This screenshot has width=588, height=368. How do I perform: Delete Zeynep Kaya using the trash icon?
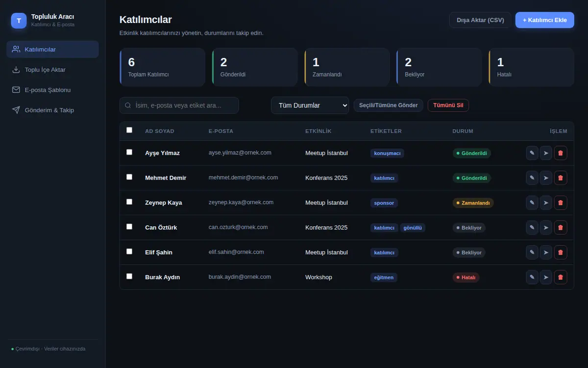[561, 203]
